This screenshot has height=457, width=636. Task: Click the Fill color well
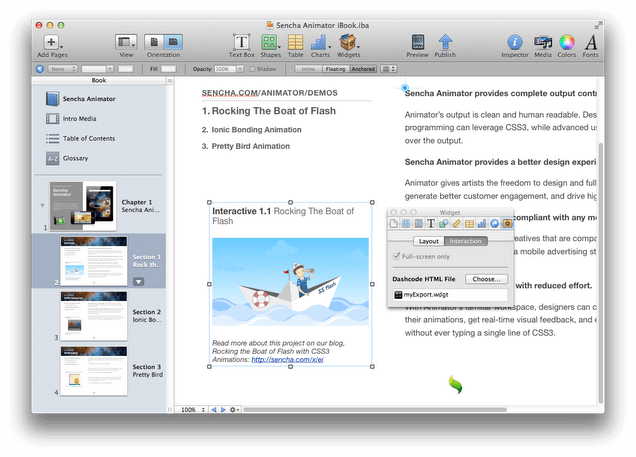168,69
